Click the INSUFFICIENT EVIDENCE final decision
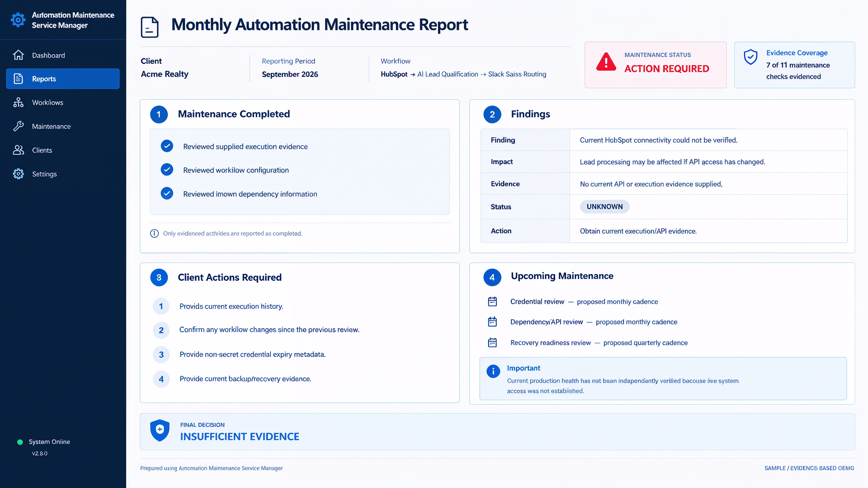Screen dimensions: 868x488 point(239,436)
